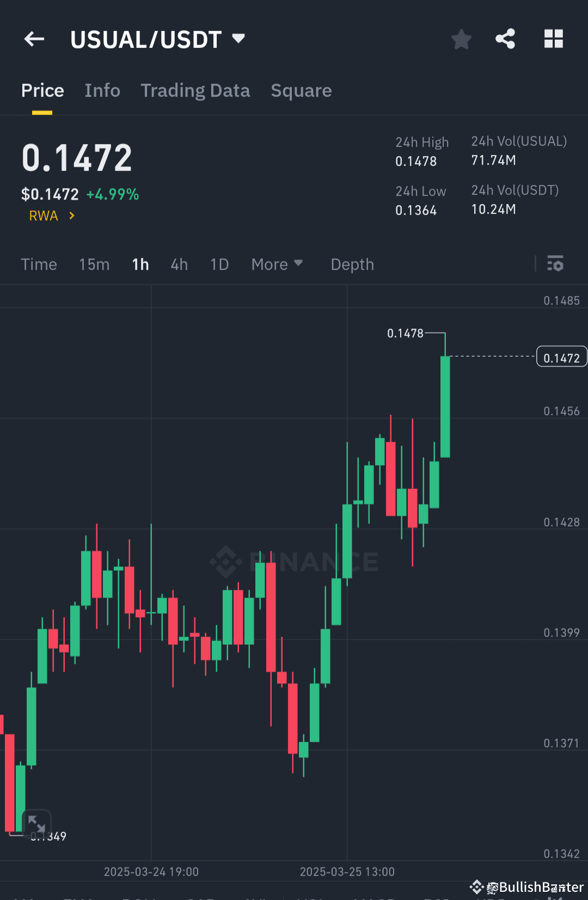Image resolution: width=588 pixels, height=900 pixels.
Task: Expand the RWA tag chevron
Action: 71,216
